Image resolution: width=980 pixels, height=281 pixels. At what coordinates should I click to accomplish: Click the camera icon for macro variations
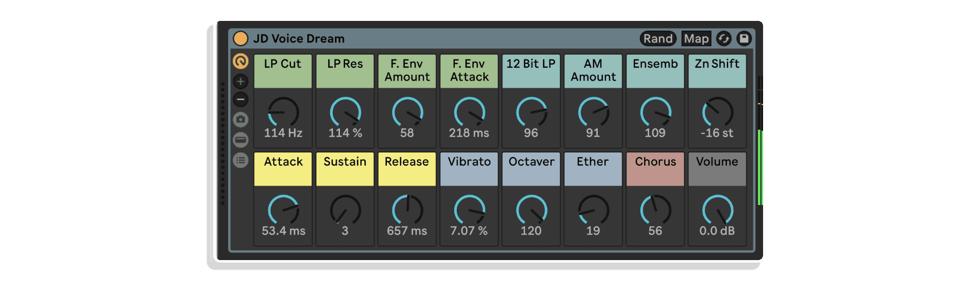pyautogui.click(x=240, y=120)
